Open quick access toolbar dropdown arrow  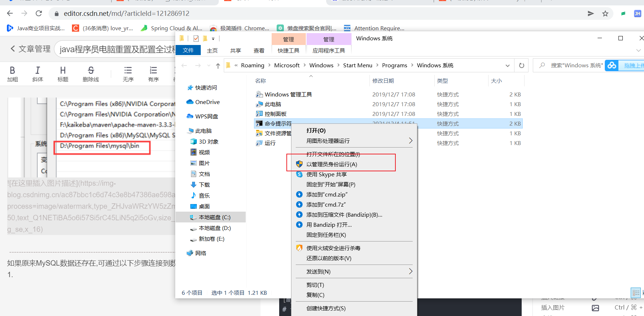tap(213, 39)
